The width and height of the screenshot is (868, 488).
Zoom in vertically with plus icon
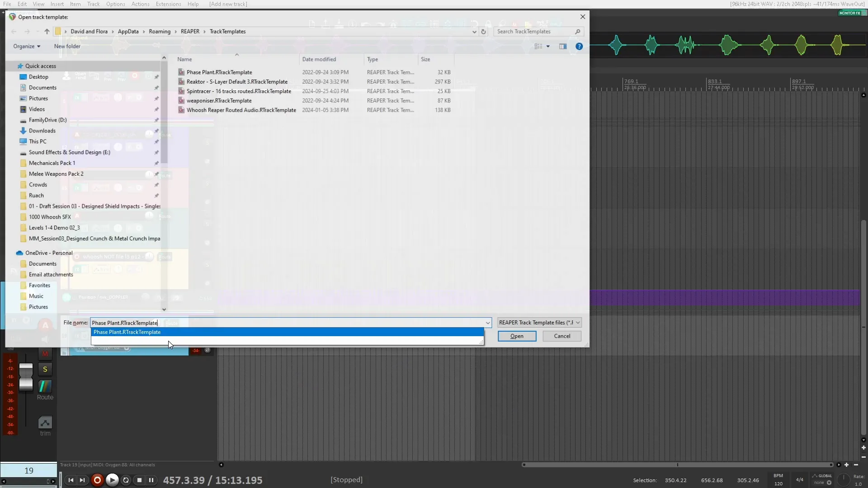(863, 448)
